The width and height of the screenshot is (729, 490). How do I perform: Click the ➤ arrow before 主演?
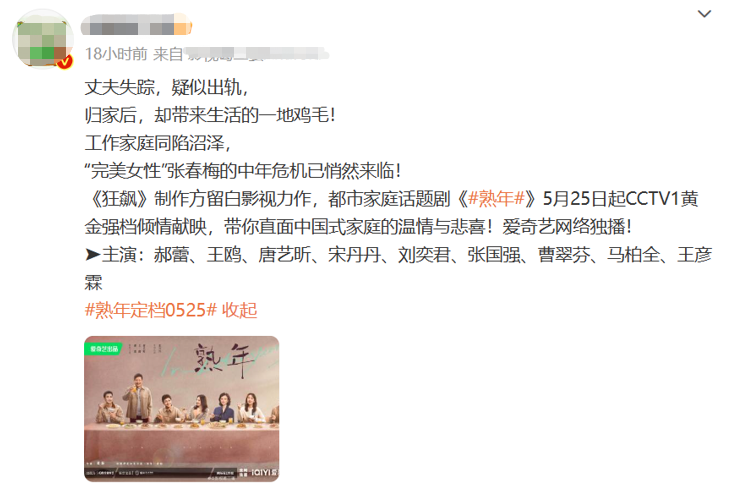(x=93, y=255)
